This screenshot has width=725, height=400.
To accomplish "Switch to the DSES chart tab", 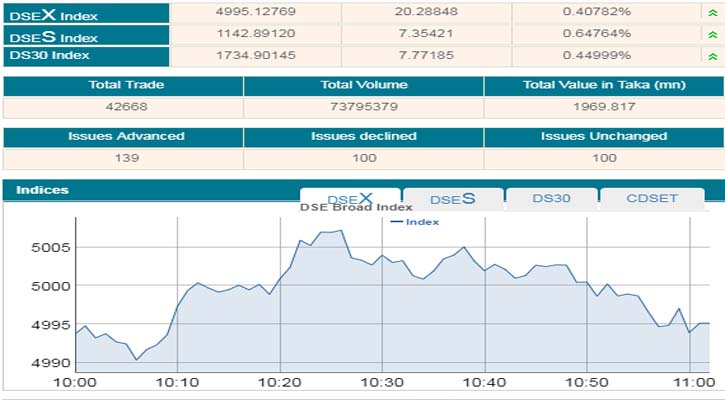I will point(452,198).
